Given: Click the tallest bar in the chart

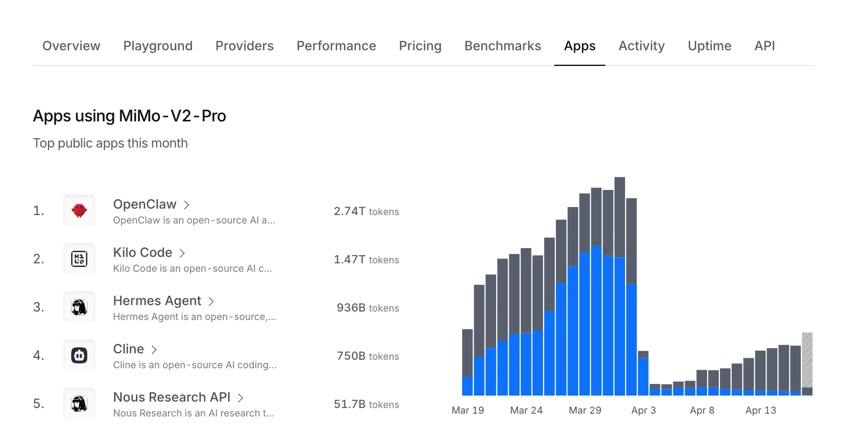Looking at the screenshot, I should tap(619, 281).
